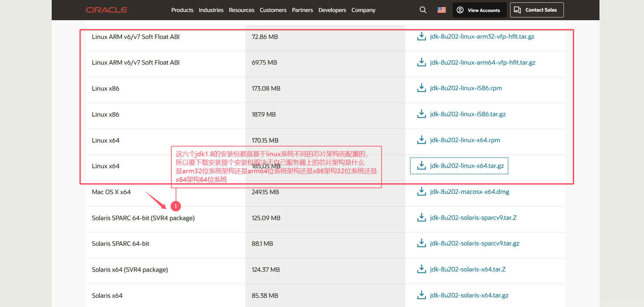Click the Oracle logo
Screen dimensions: 644x307
tap(106, 10)
